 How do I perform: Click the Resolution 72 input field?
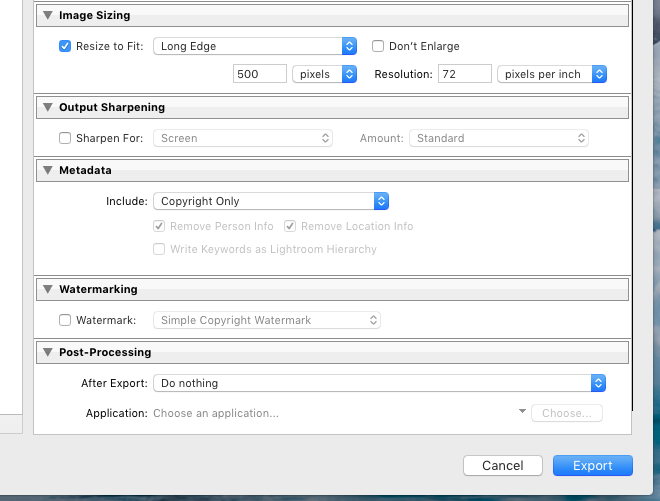click(x=465, y=74)
